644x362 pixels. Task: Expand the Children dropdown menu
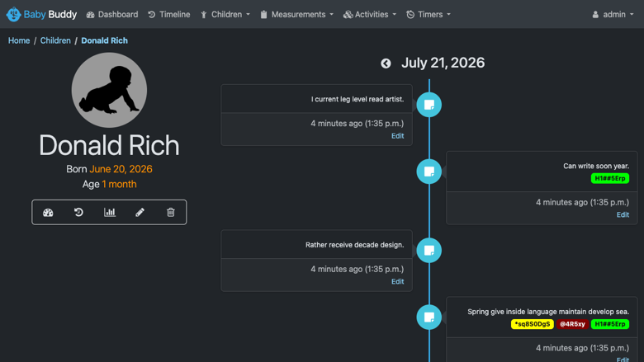tap(225, 14)
